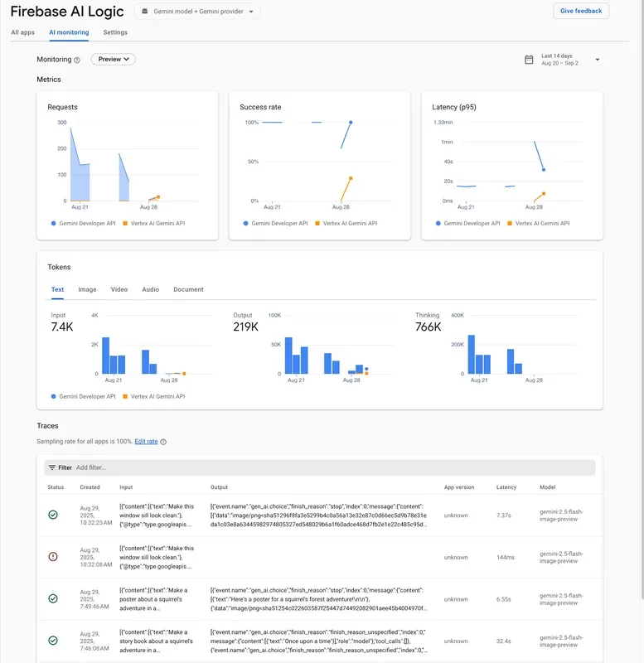The image size is (644, 663).
Task: Select the Document tokens tab
Action: click(x=189, y=289)
